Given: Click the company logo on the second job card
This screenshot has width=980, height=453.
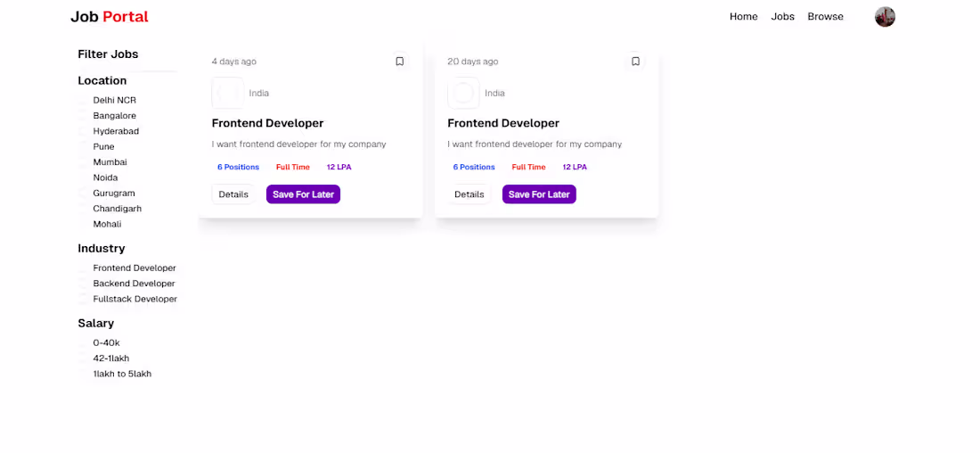Looking at the screenshot, I should (x=464, y=94).
